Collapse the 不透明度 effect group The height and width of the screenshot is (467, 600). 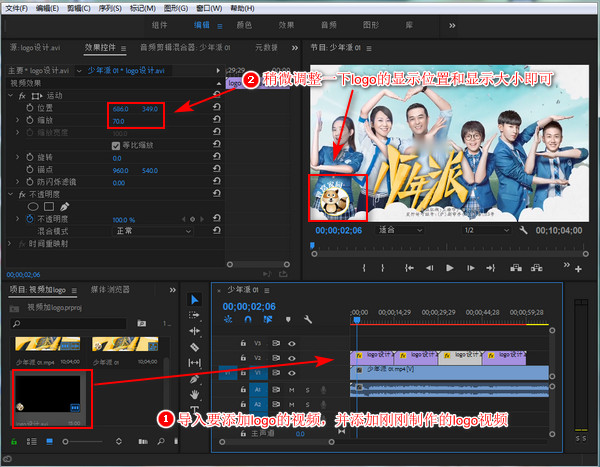(10, 194)
